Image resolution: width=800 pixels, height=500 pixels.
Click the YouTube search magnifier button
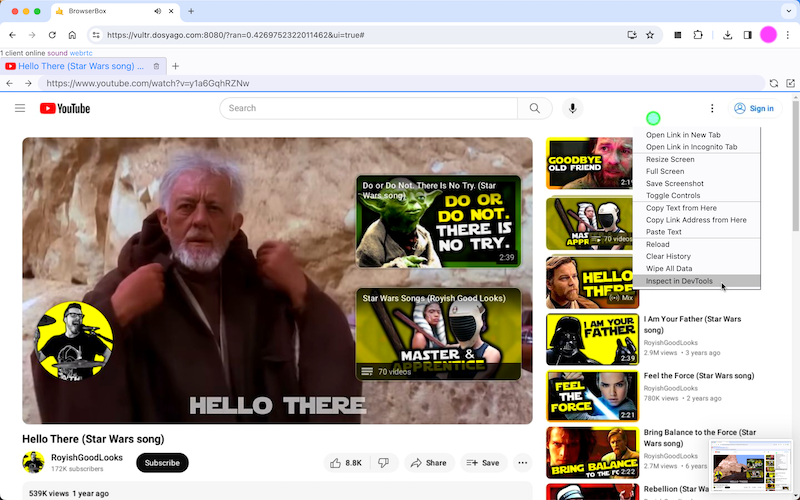pos(535,108)
